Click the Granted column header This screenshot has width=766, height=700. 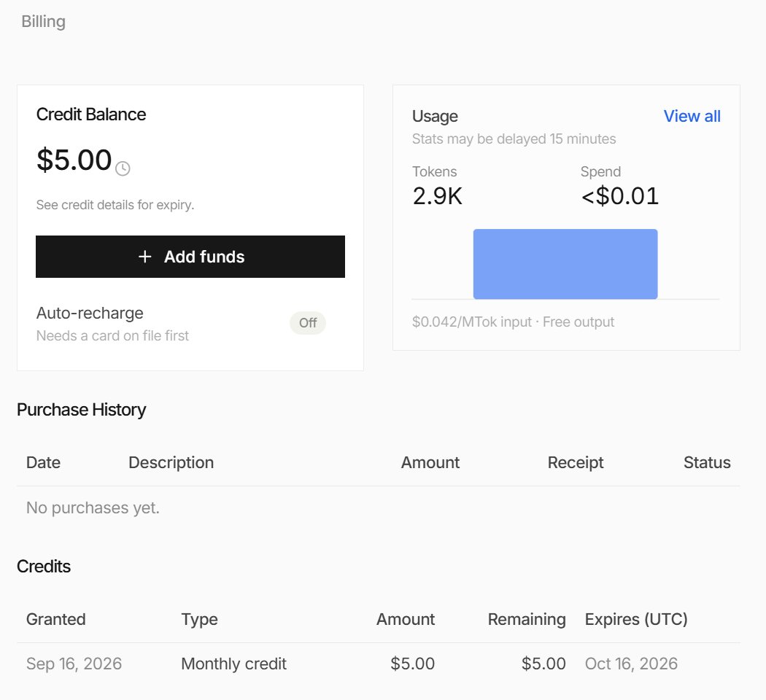pos(55,619)
